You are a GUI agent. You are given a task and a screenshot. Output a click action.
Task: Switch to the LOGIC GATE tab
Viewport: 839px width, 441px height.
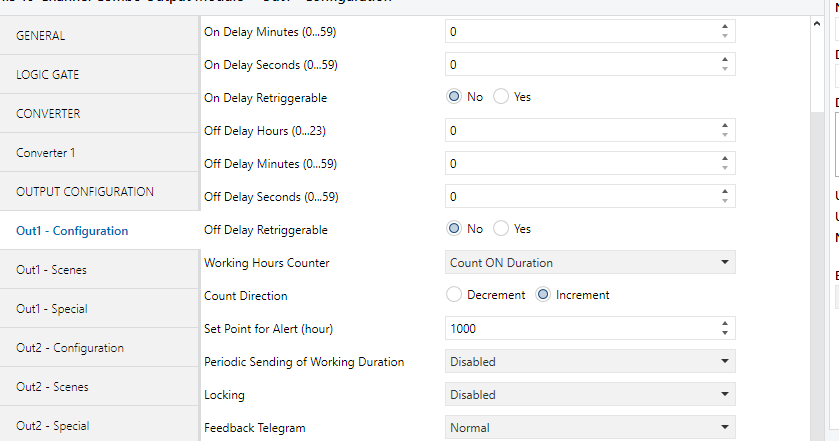[x=100, y=74]
